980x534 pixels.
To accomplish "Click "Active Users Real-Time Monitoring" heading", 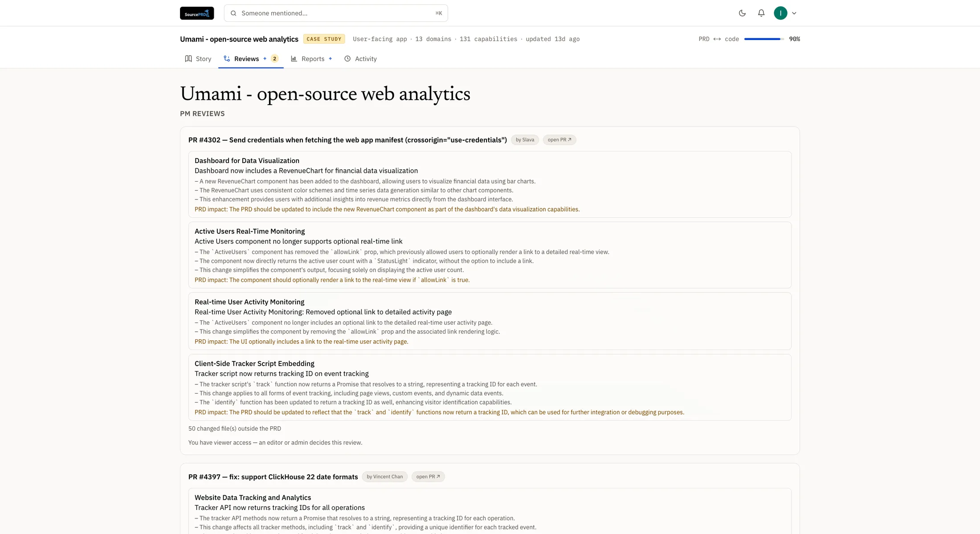I will [249, 232].
